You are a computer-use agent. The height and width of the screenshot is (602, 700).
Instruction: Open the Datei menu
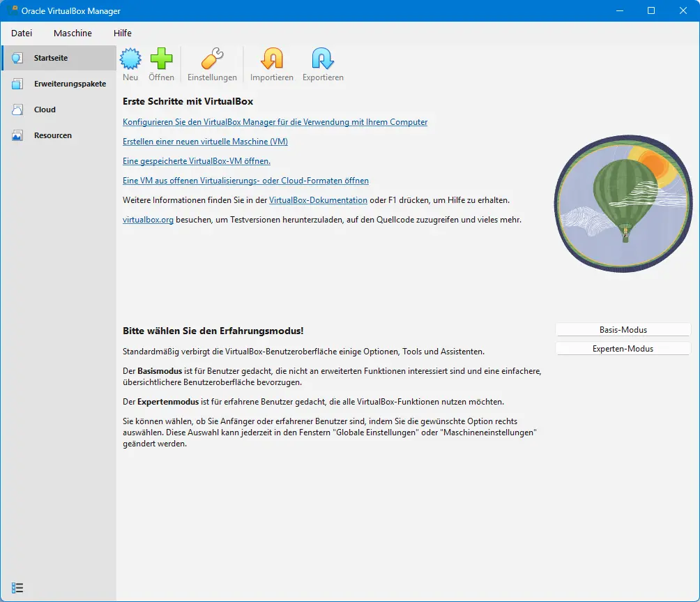pos(22,33)
